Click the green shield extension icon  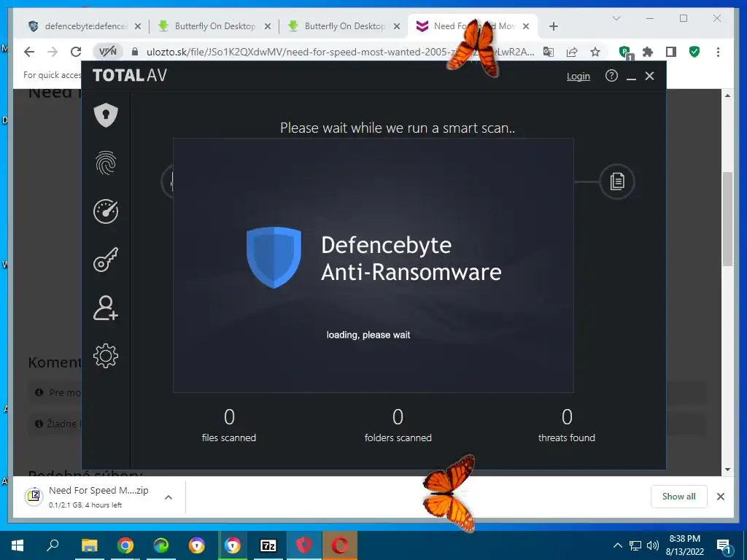[x=694, y=52]
